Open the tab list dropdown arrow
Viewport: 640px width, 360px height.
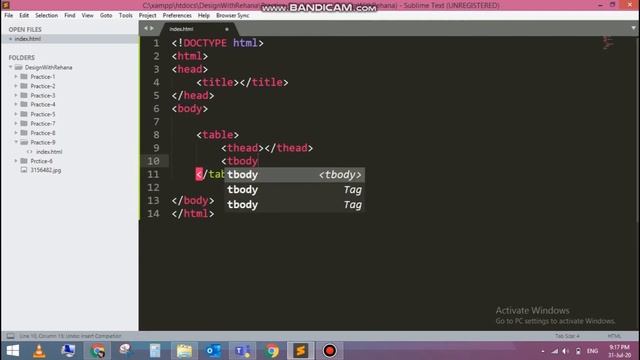(633, 28)
